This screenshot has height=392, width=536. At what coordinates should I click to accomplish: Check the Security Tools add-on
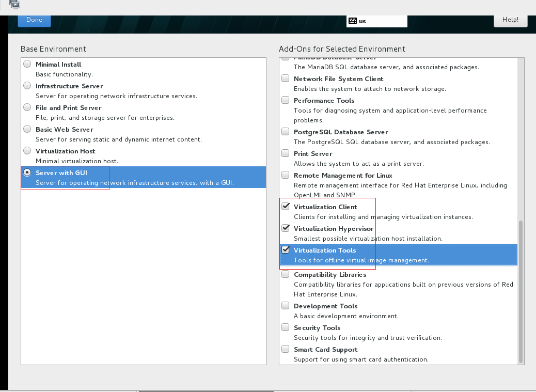coord(285,327)
